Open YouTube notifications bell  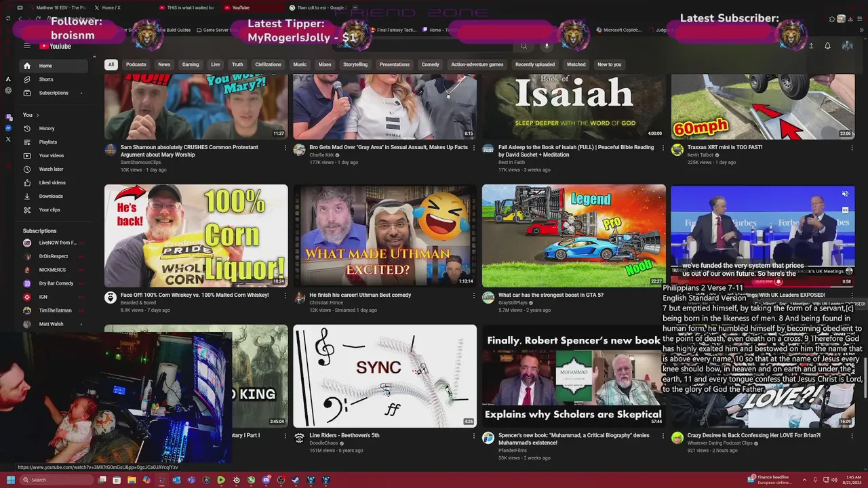tap(827, 46)
